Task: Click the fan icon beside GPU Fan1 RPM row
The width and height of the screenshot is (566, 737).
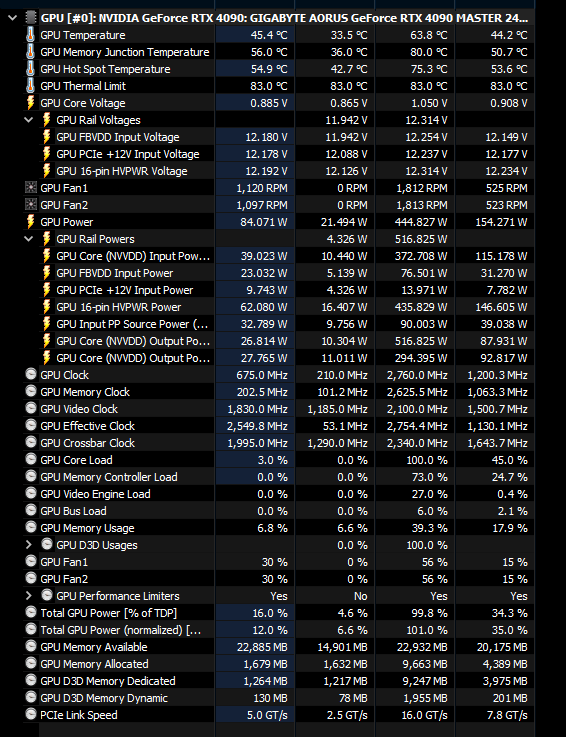Action: click(31, 188)
